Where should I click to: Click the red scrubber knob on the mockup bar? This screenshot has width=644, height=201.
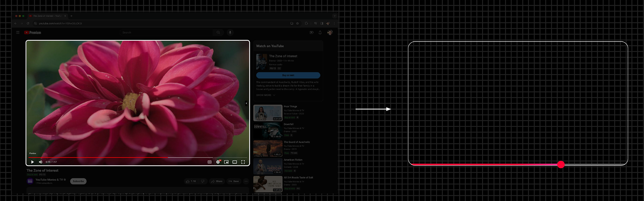pos(561,164)
